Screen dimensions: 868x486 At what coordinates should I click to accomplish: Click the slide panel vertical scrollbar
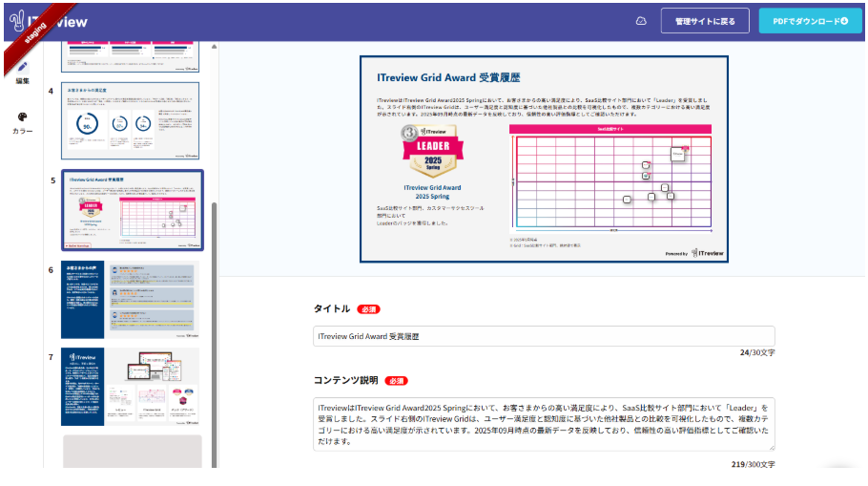214,286
